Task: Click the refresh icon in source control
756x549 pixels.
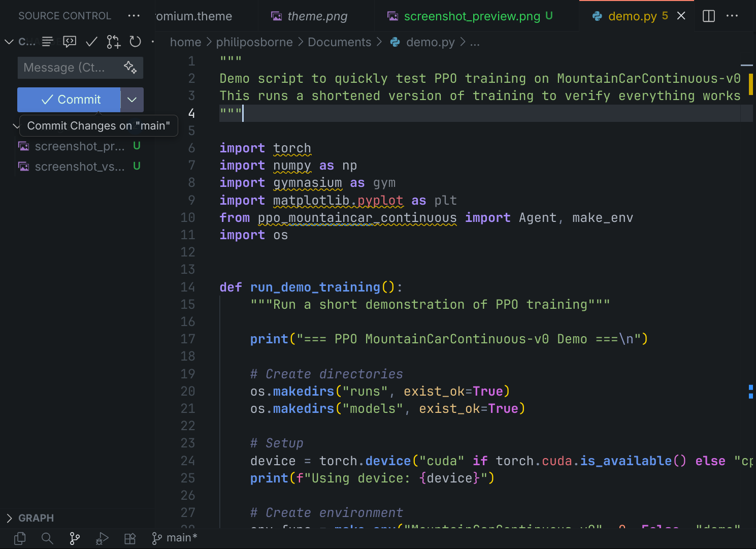Action: [135, 42]
